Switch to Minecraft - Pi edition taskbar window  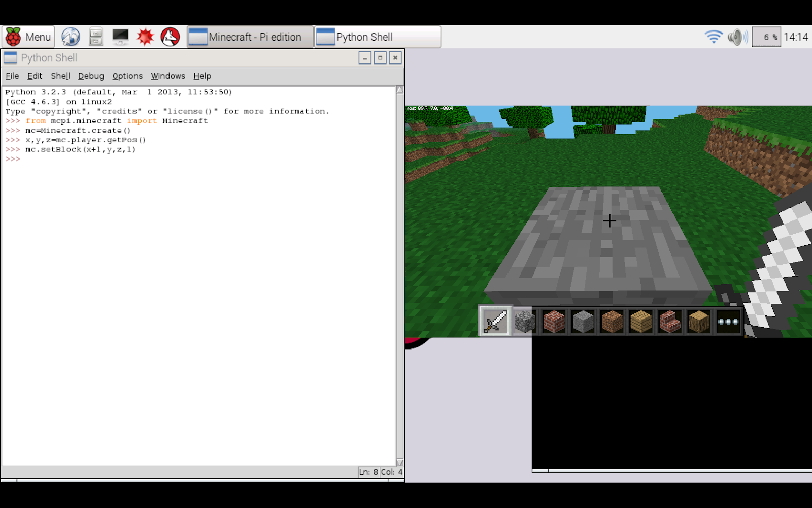click(x=250, y=37)
